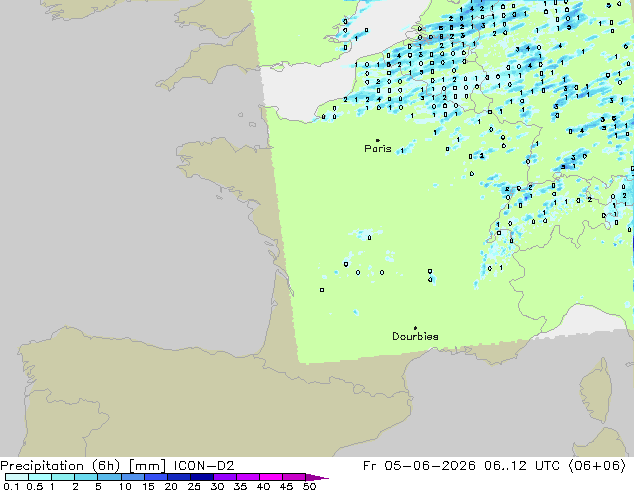This screenshot has height=490, width=634.
Task: Pick the legend color above 5
Action: click(x=109, y=477)
